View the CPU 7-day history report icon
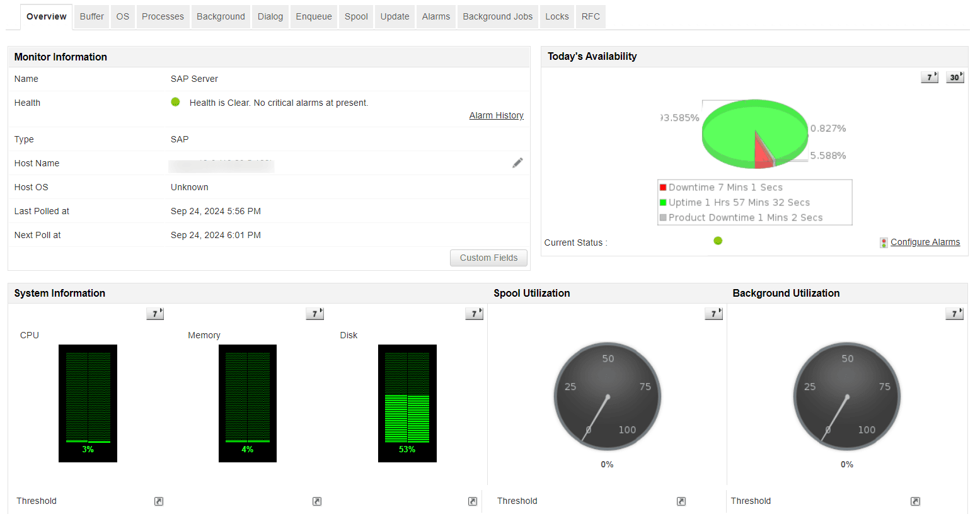This screenshot has height=514, width=980. click(155, 313)
